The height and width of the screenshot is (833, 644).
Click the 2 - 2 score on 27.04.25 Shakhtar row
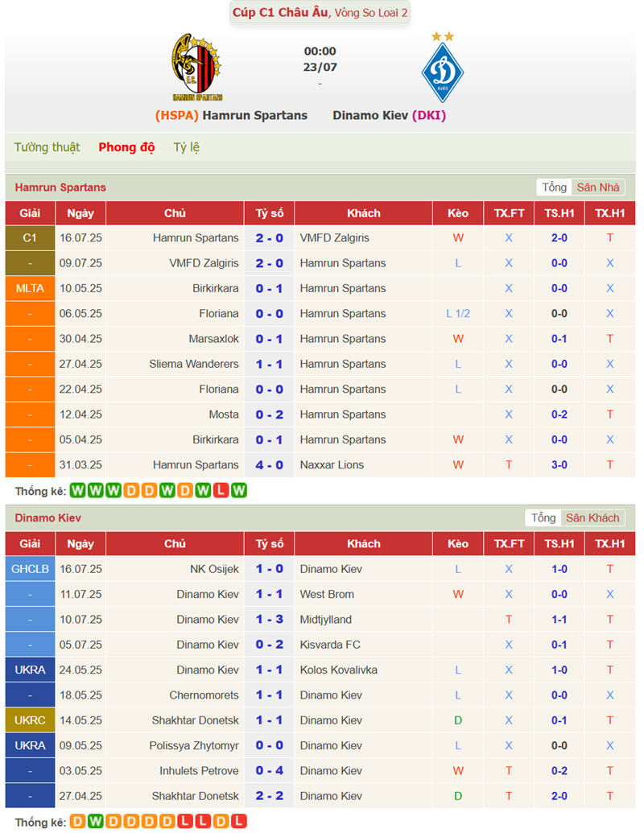click(x=270, y=796)
